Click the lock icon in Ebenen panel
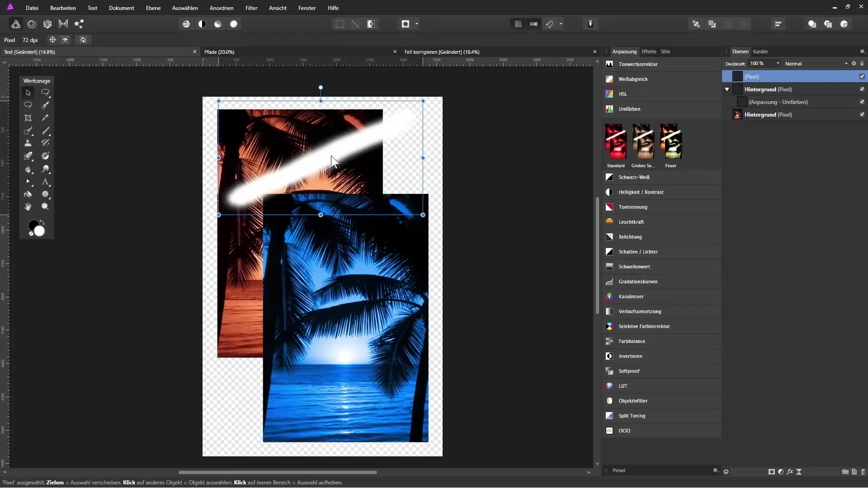The height and width of the screenshot is (488, 868). tap(862, 64)
